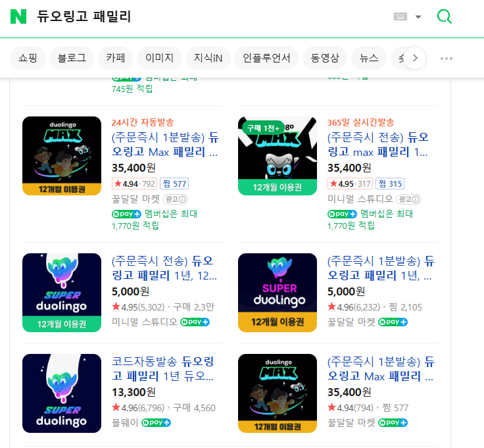Screen dimensions: 484x448
Task: Select the 지식iN tab
Action: pyautogui.click(x=208, y=58)
